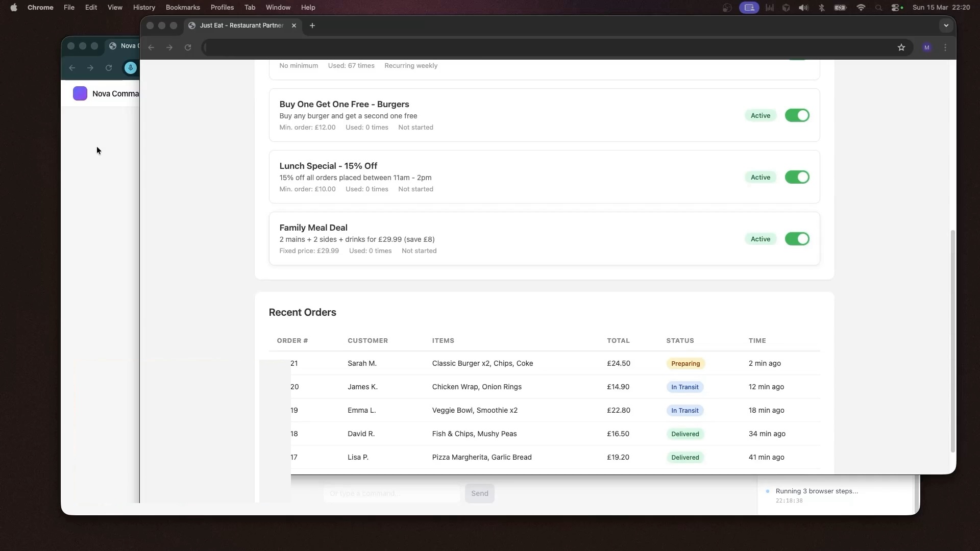Screen dimensions: 980x551
Task: Expand Chrome tab search chevron
Action: point(946,26)
